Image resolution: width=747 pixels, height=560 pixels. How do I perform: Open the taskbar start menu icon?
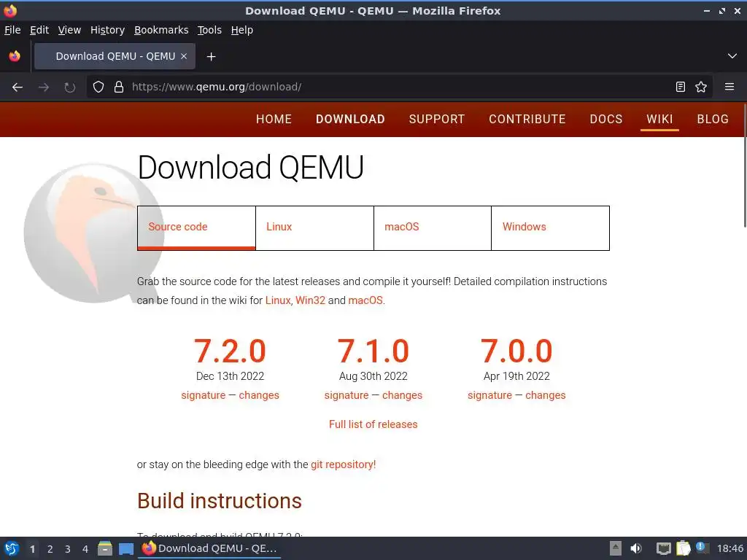(x=12, y=548)
